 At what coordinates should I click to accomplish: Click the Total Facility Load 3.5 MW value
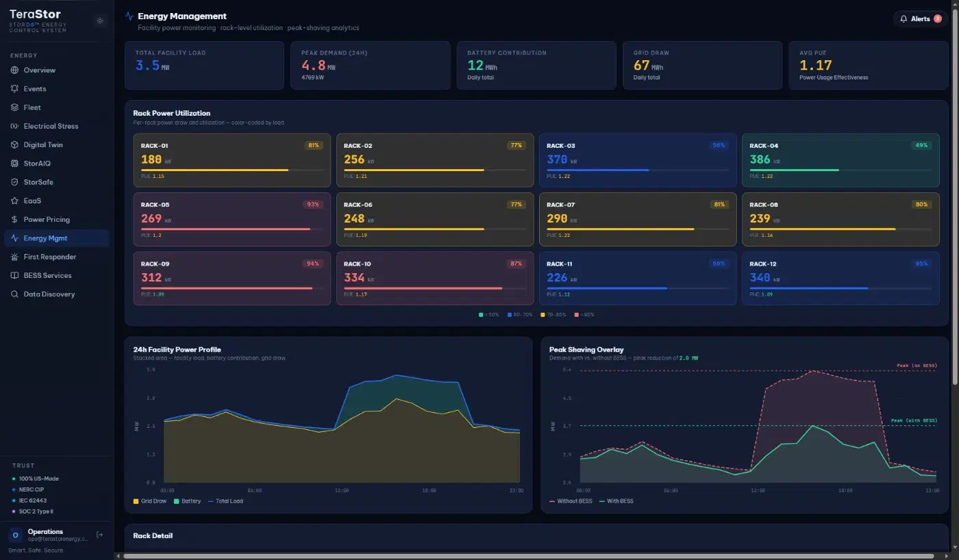tap(152, 66)
